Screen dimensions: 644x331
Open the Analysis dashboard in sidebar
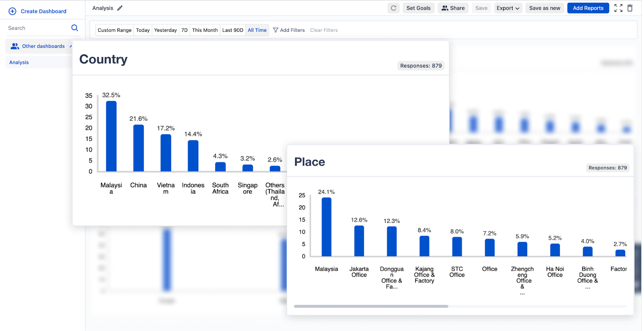[x=19, y=62]
